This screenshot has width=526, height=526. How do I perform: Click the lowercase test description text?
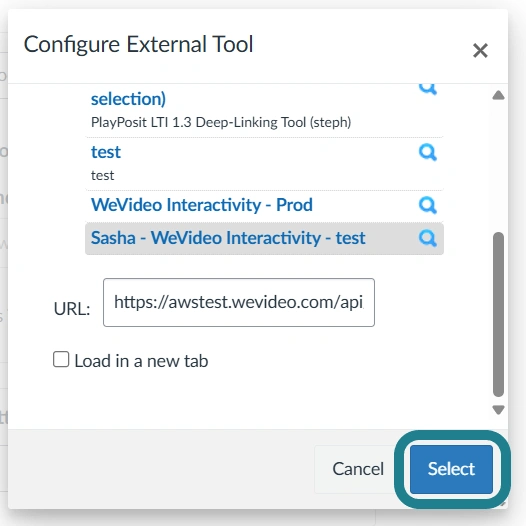click(x=103, y=175)
